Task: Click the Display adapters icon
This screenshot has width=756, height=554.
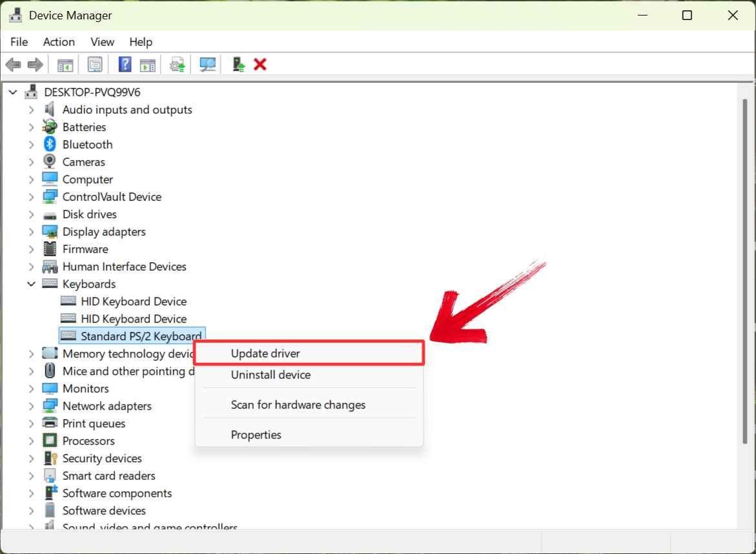Action: (x=50, y=231)
